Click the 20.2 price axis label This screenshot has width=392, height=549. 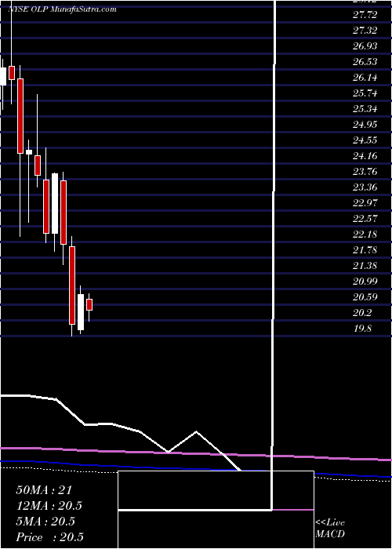[362, 313]
